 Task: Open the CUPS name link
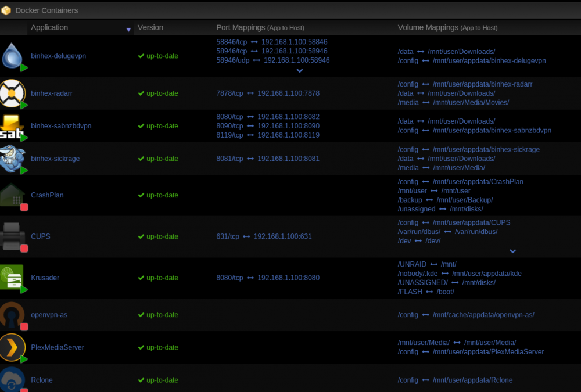click(41, 236)
